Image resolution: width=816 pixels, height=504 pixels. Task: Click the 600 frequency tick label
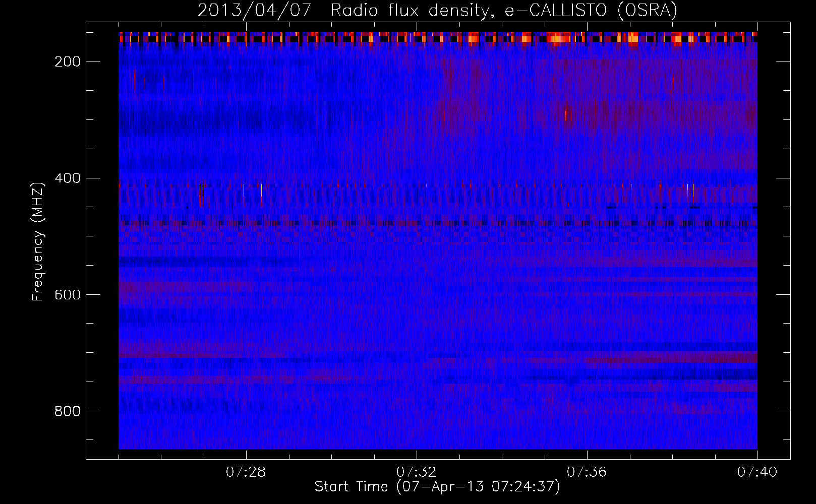click(68, 295)
